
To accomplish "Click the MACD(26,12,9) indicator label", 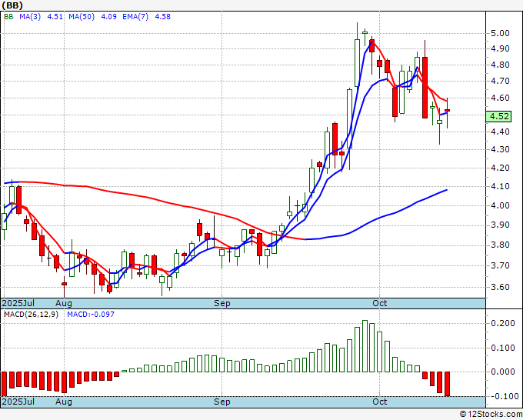I will (31, 315).
